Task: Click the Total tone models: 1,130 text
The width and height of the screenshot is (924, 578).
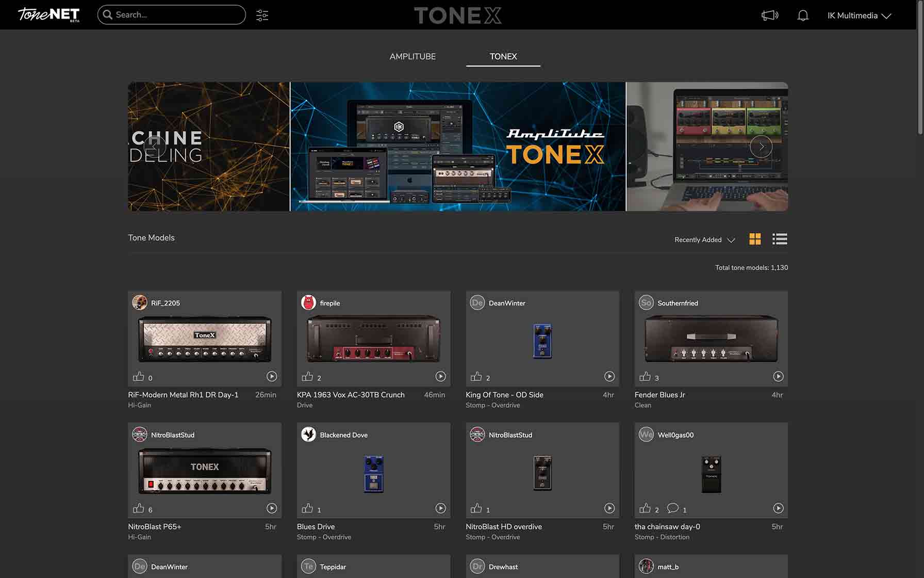Action: click(x=751, y=267)
